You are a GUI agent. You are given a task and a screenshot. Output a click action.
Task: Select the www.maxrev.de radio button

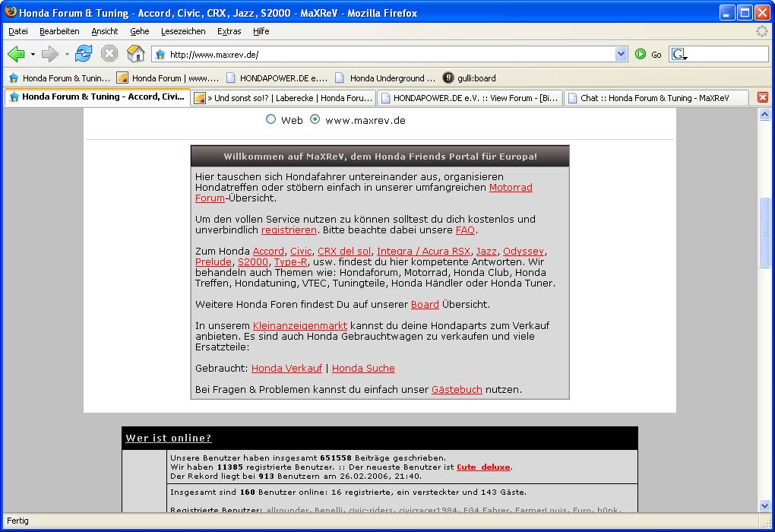(315, 119)
